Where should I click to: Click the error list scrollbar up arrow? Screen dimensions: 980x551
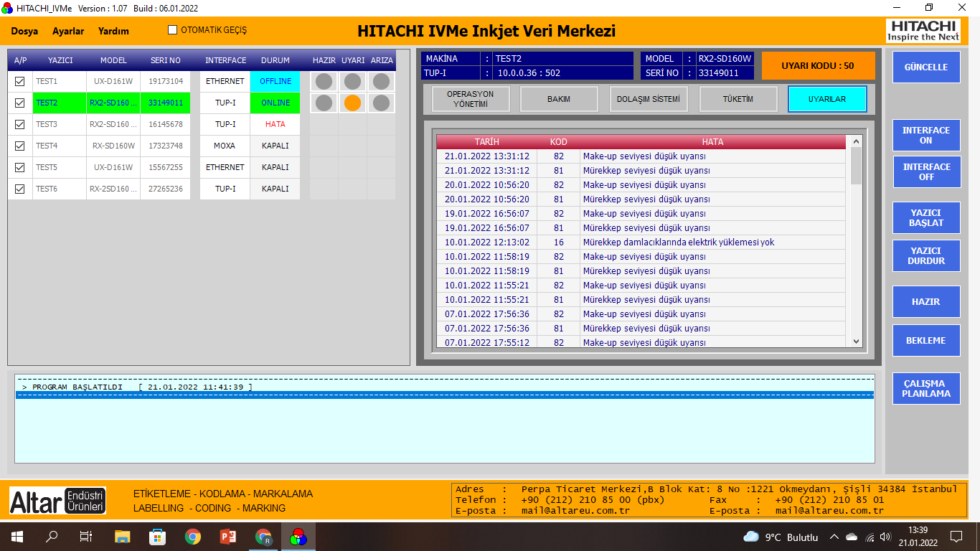coord(856,142)
